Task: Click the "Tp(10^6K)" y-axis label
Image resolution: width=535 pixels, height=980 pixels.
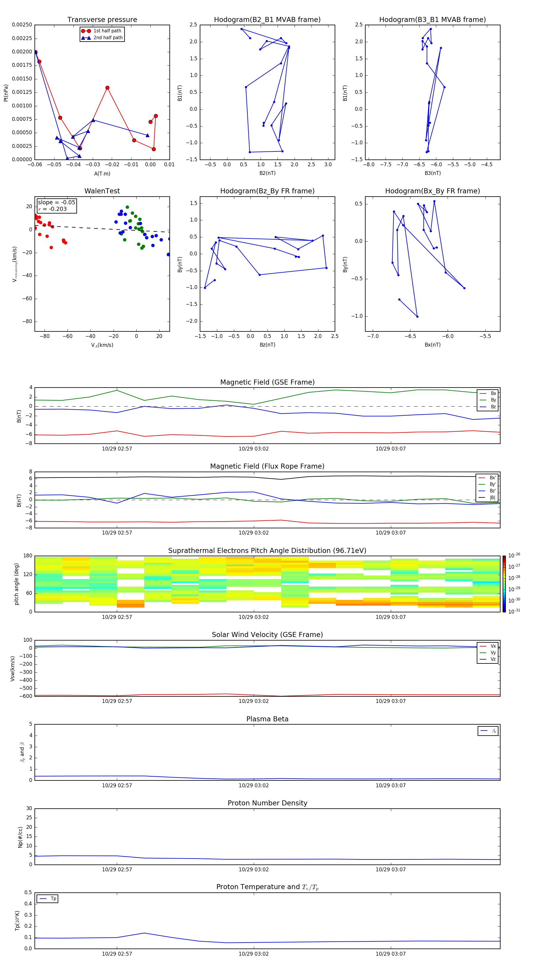Action: 17,921
